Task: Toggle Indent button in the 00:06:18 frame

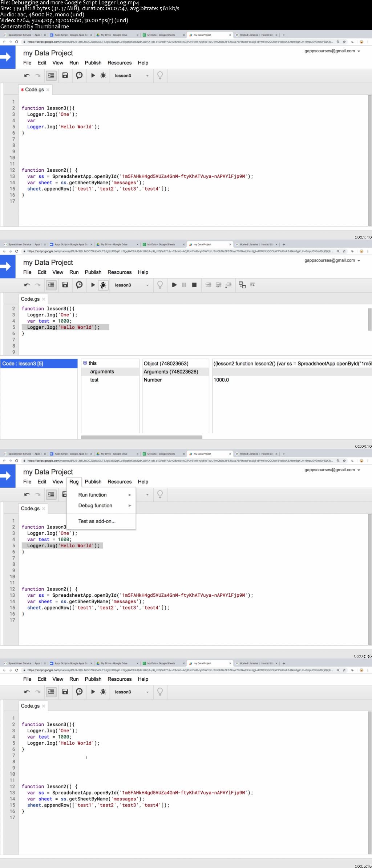Action: tap(51, 692)
